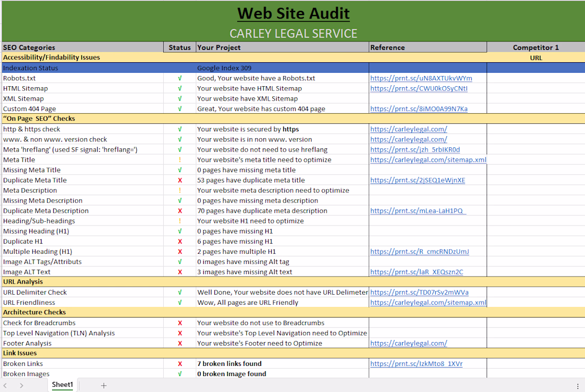
Task: Select '0 broken Image found' cell
Action: pos(282,374)
